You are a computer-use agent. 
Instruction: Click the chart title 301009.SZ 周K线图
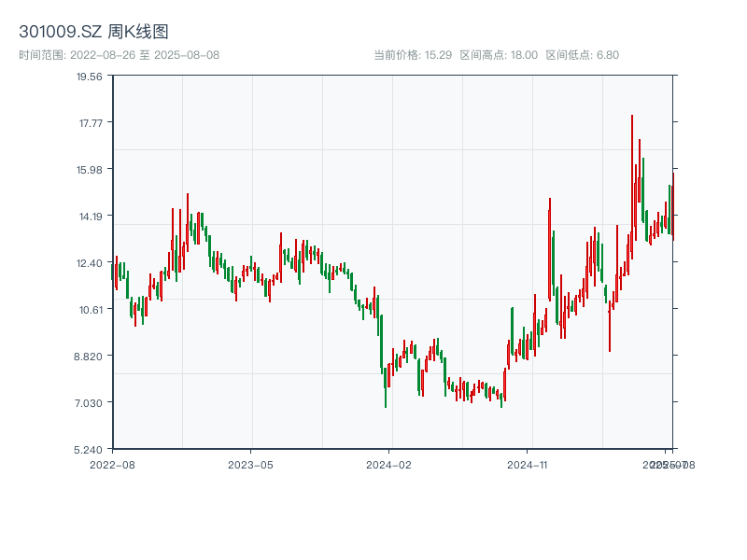pos(93,32)
